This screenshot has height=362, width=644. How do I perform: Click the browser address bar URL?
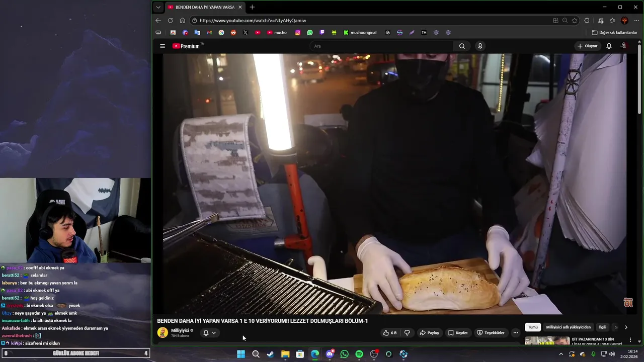click(253, 21)
